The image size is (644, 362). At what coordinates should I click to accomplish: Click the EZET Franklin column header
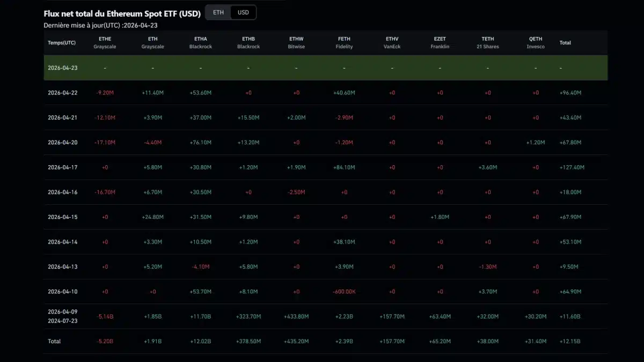click(x=440, y=42)
